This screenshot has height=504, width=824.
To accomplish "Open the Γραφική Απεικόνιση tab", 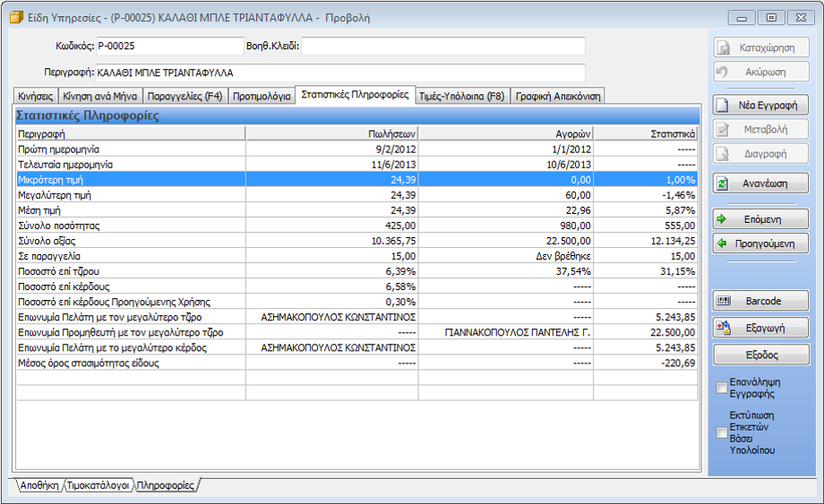I will pyautogui.click(x=558, y=96).
